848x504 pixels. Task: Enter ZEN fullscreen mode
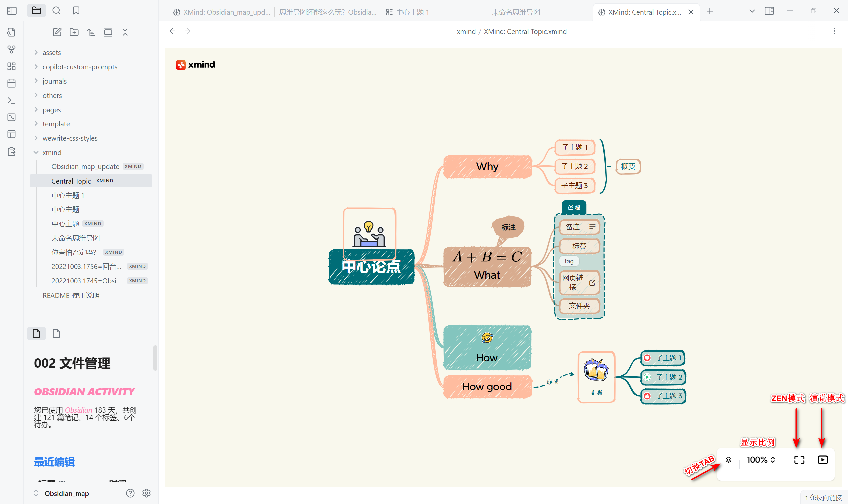coord(799,460)
